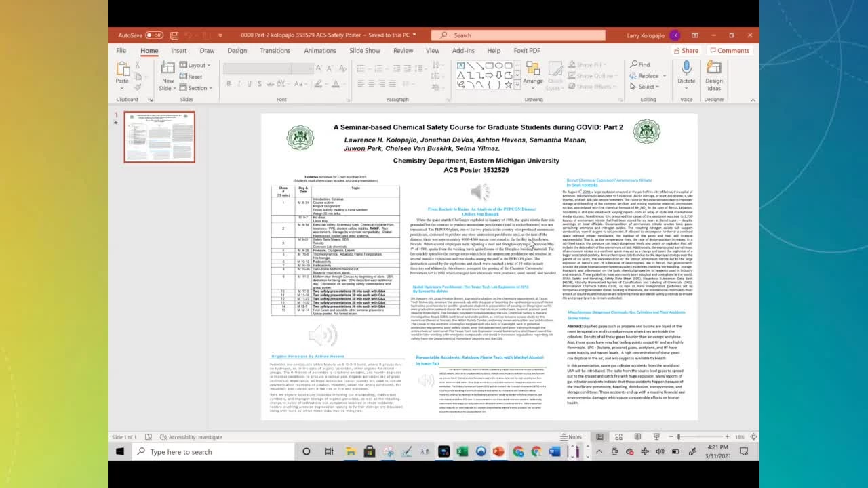This screenshot has height=488, width=868.
Task: Expand the Layout dropdown
Action: click(195, 66)
